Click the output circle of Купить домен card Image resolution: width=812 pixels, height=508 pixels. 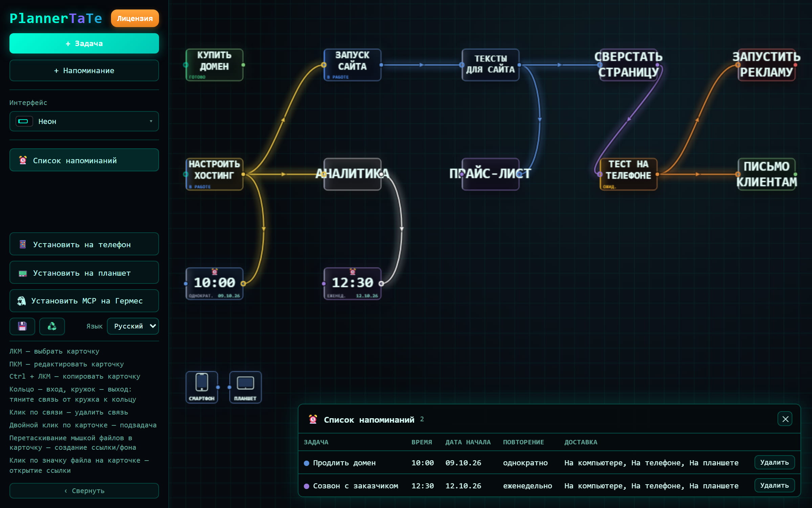[x=243, y=65]
